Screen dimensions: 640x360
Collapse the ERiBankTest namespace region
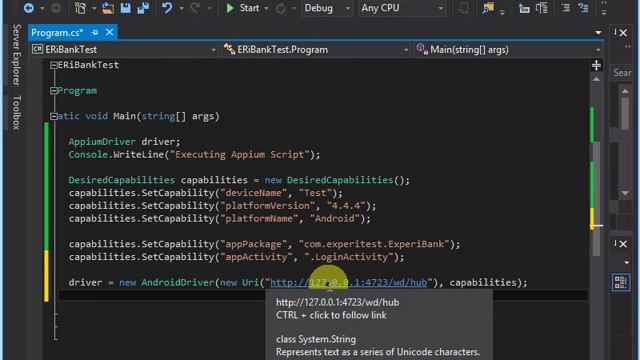click(x=53, y=65)
